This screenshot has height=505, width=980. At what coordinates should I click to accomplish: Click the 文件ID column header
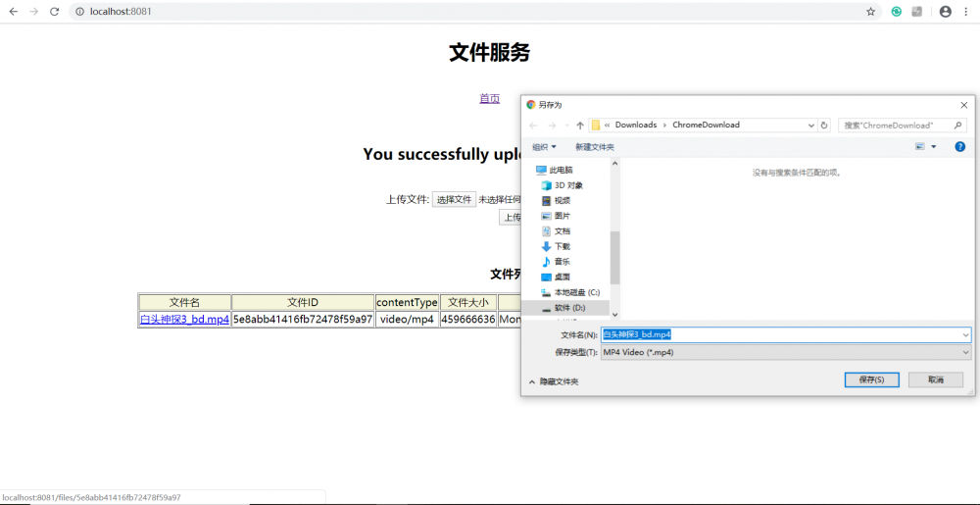point(303,302)
